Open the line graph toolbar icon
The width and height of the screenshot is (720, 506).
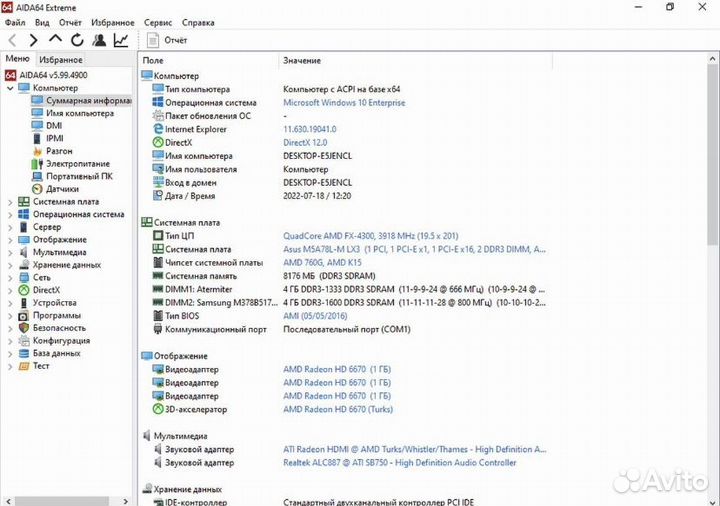point(121,40)
